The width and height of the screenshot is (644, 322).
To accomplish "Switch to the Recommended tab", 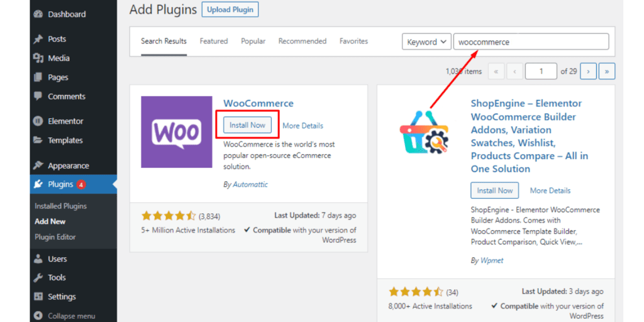I will [303, 41].
